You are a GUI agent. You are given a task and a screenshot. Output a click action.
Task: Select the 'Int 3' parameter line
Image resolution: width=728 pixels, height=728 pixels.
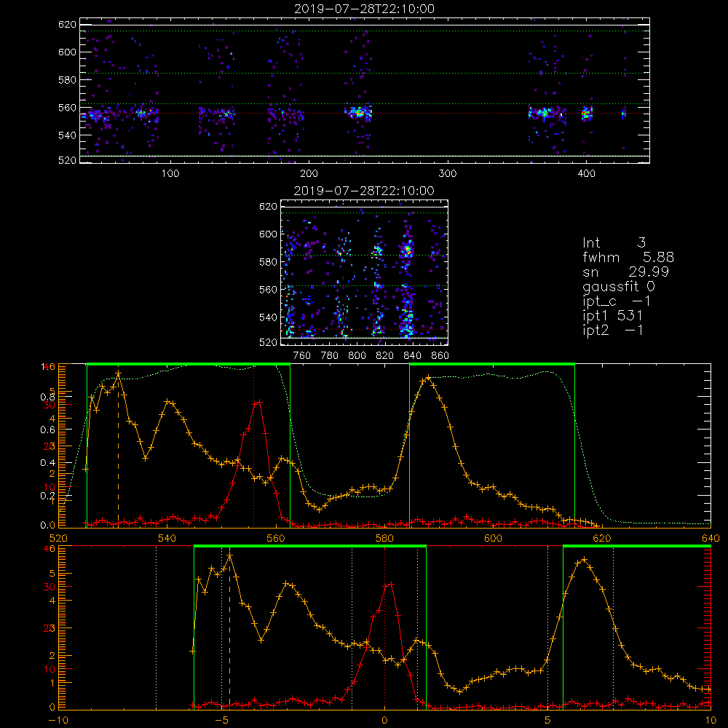[x=614, y=243]
